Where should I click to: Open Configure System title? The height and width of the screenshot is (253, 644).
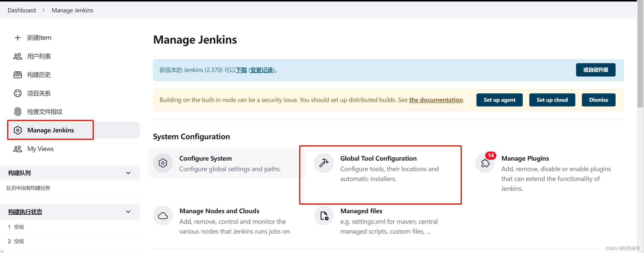[x=206, y=158]
